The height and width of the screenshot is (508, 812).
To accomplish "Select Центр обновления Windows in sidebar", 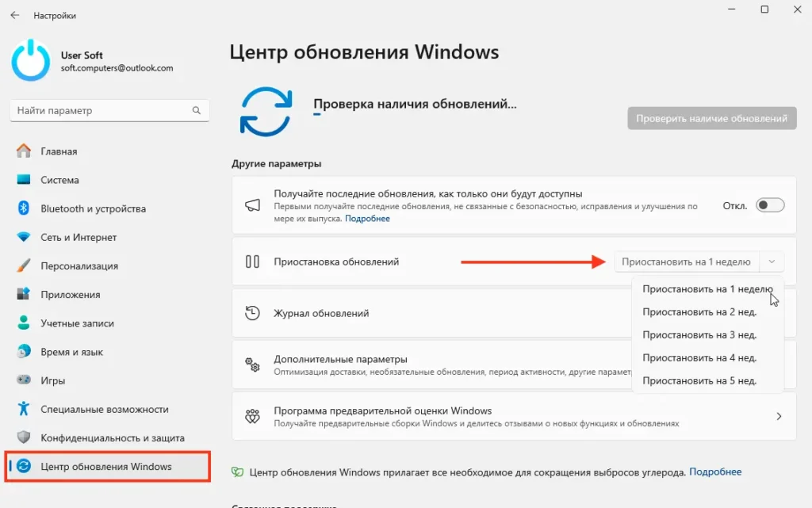I will 108,467.
